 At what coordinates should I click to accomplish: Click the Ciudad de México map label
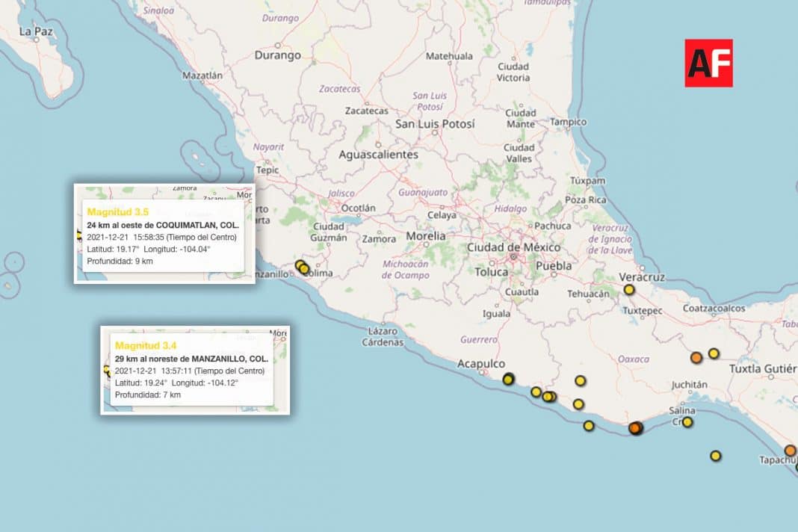513,247
